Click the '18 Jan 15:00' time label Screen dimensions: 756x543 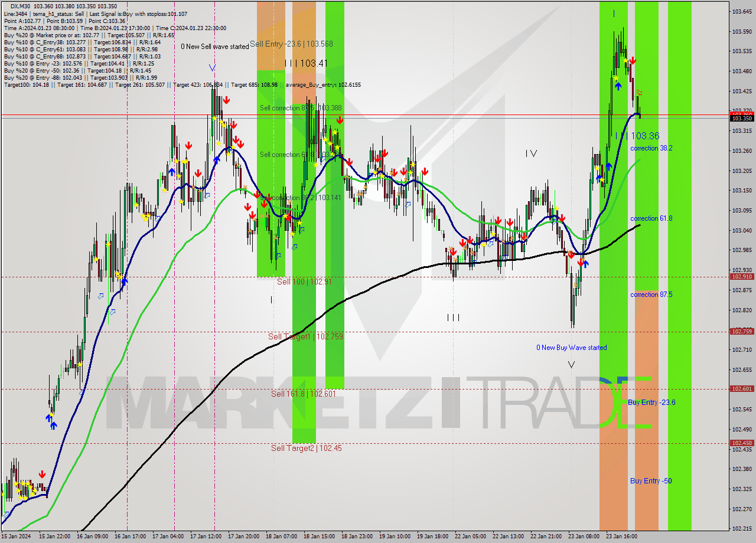(x=319, y=537)
